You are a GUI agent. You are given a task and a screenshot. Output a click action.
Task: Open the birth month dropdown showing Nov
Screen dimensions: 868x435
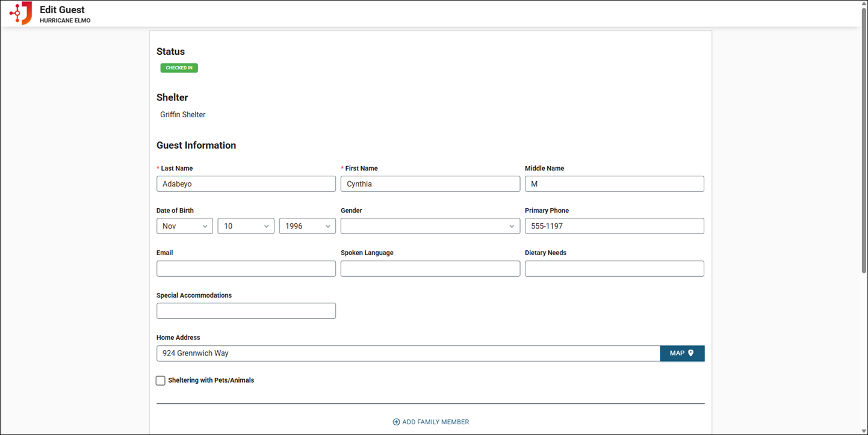coord(184,226)
